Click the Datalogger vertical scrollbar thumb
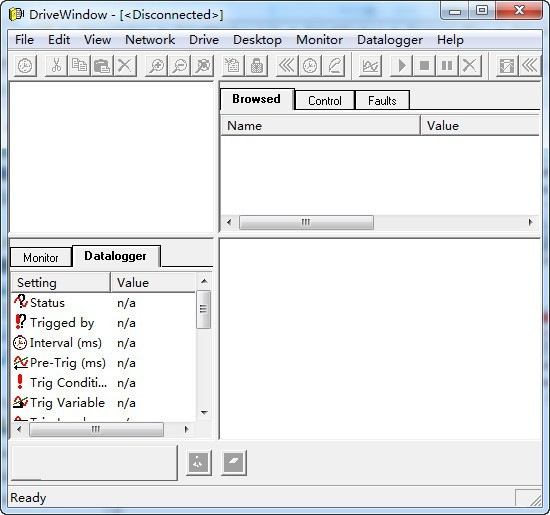The height and width of the screenshot is (515, 550). pyautogui.click(x=203, y=309)
